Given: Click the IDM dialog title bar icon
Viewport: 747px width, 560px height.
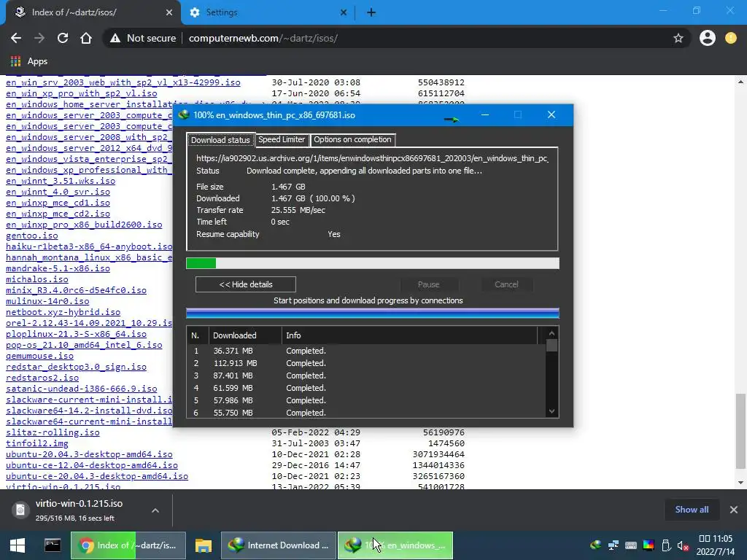Looking at the screenshot, I should [x=184, y=114].
